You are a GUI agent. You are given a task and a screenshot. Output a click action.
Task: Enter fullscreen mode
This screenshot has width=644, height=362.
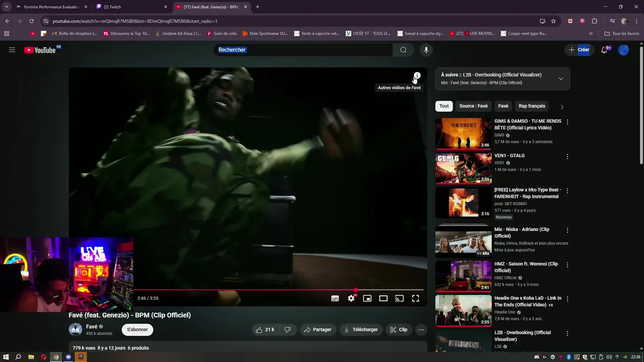click(x=416, y=298)
